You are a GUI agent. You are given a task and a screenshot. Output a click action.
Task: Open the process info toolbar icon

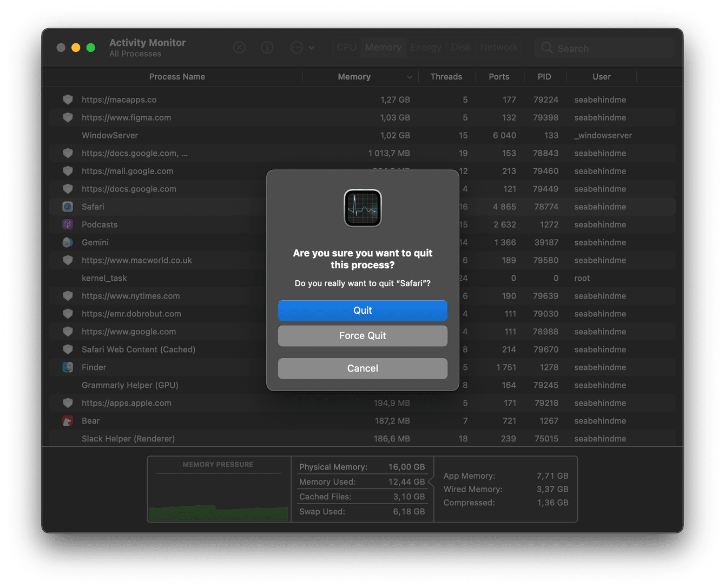point(267,48)
